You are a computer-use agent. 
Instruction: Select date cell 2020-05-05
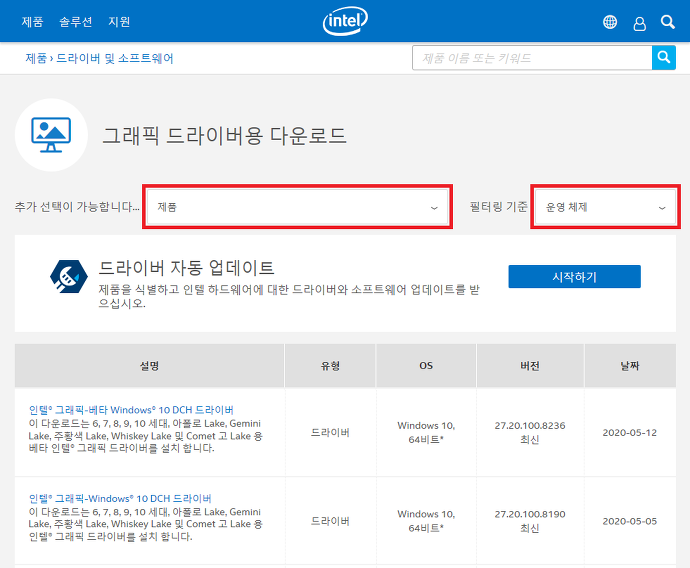click(x=630, y=521)
